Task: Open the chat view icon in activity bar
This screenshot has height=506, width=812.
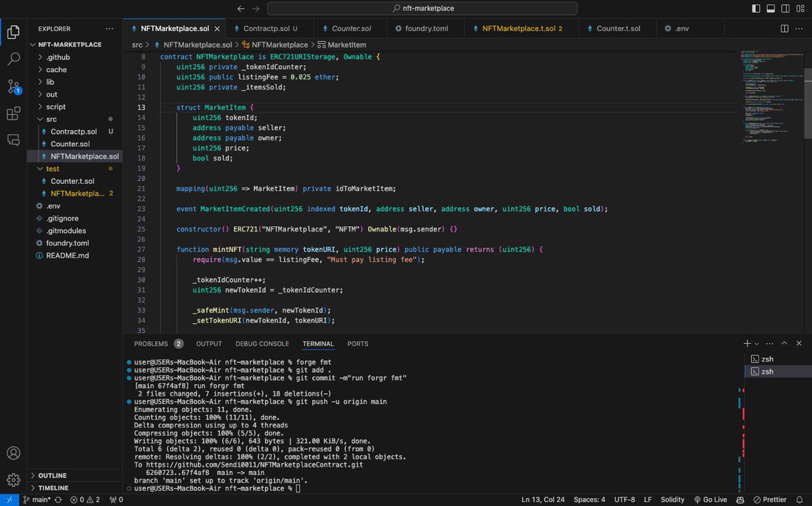Action: (x=14, y=140)
